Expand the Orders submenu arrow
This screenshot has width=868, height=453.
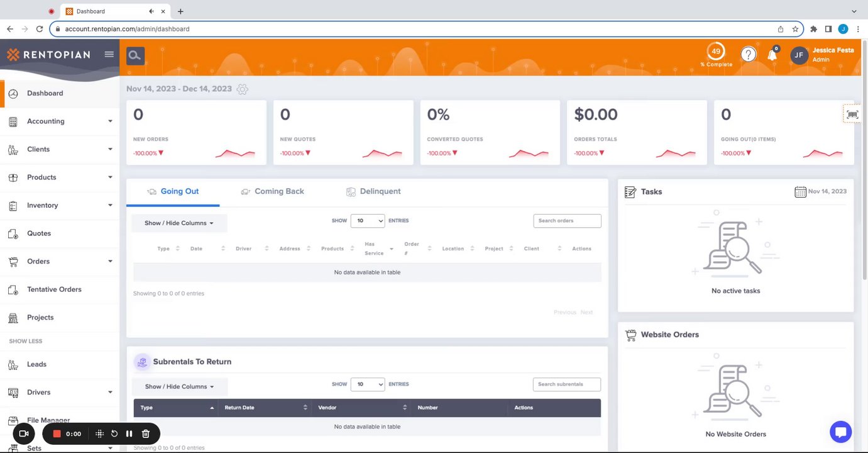(110, 262)
